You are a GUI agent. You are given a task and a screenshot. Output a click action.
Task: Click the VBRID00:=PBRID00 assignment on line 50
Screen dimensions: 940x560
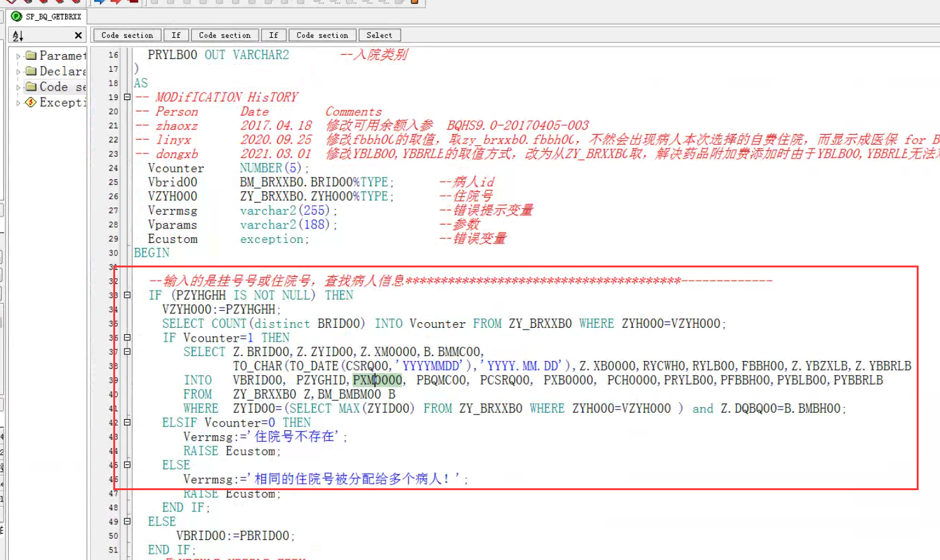pyautogui.click(x=235, y=536)
